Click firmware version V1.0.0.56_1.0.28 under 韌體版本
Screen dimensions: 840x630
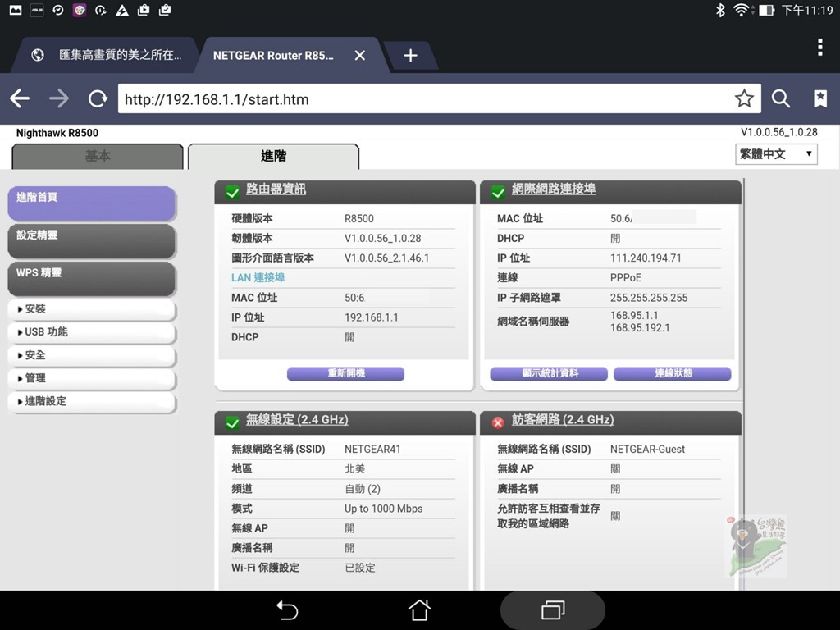coord(382,239)
